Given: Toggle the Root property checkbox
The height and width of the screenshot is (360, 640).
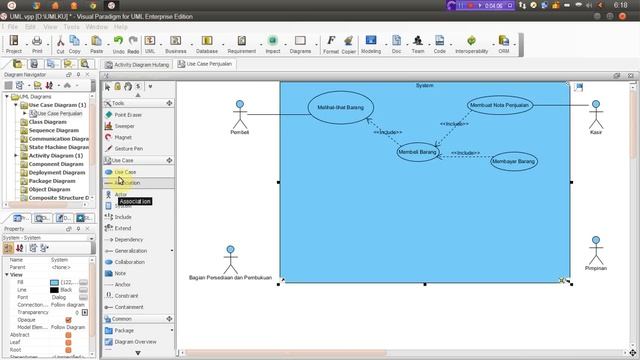Looking at the screenshot, I should point(68,350).
